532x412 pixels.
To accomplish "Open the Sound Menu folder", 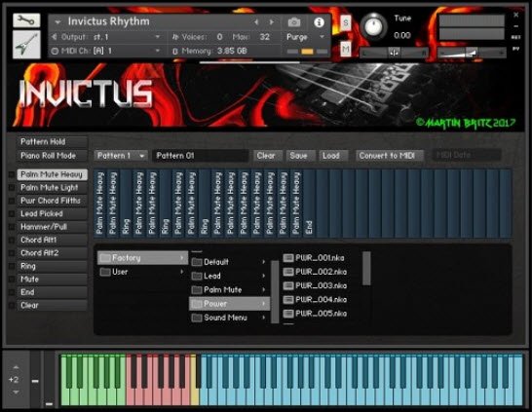I will pos(229,318).
